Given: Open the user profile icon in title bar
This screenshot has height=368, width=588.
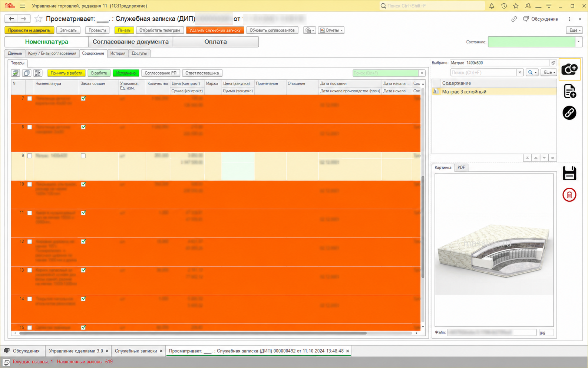Looking at the screenshot, I should (528, 6).
